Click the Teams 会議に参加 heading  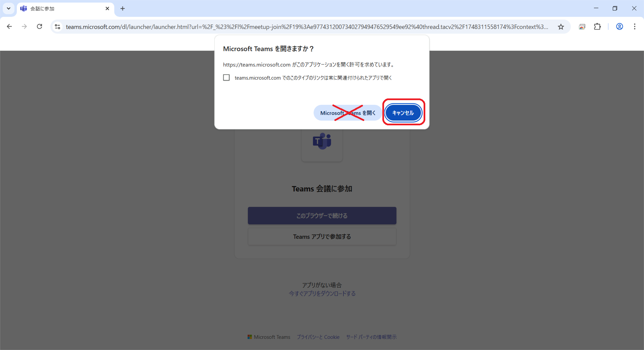coord(322,189)
